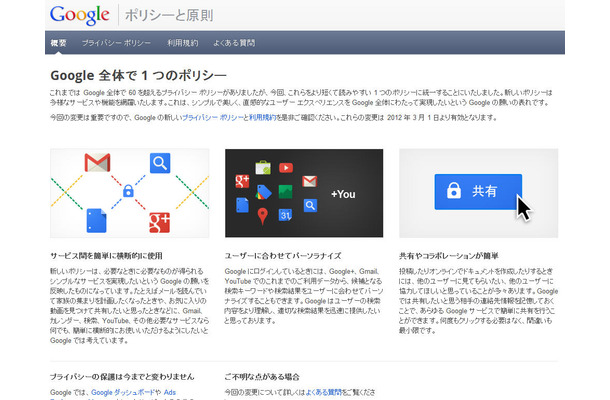Click the heading ご不明な点がある場合

click(x=262, y=377)
